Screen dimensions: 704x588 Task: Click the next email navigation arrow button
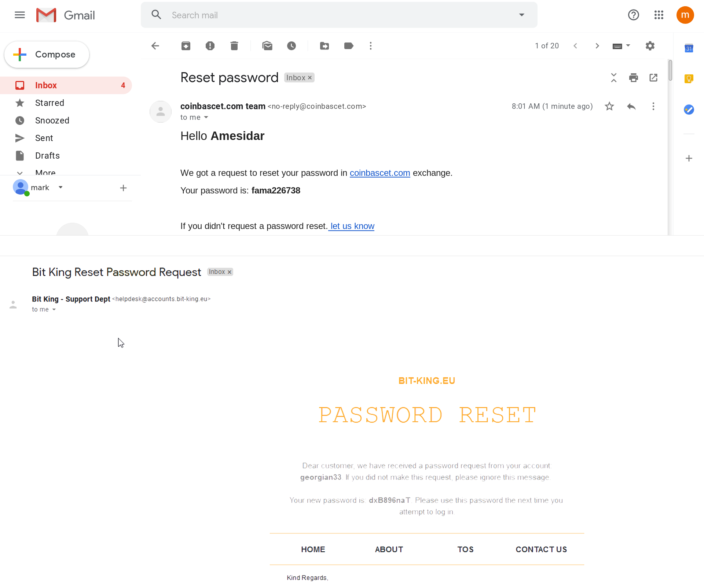pyautogui.click(x=597, y=46)
